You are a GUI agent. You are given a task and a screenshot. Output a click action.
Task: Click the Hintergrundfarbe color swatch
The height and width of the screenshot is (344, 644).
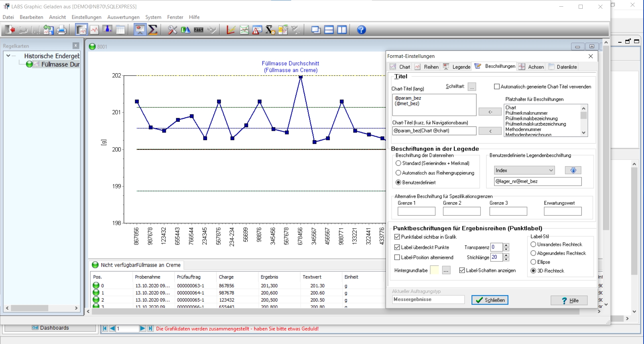[x=434, y=270]
